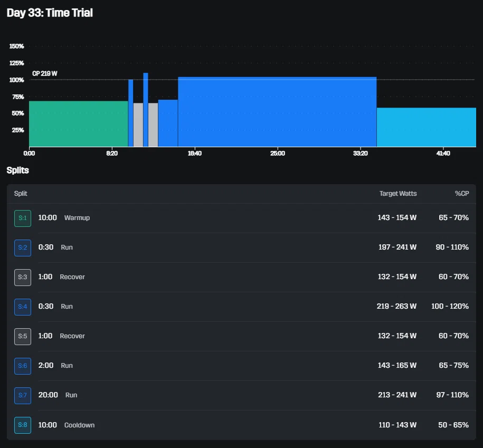Select the S:3 Recover split badge
The image size is (483, 448).
pos(23,277)
